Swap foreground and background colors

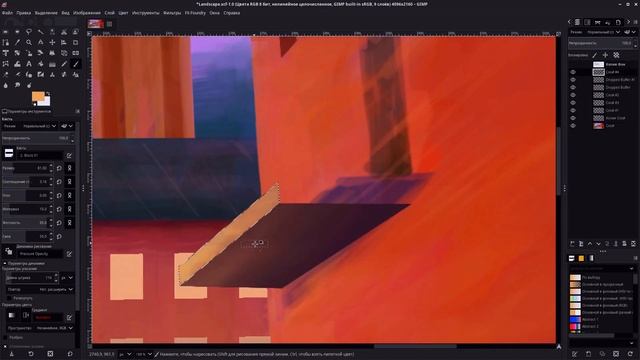click(x=48, y=93)
